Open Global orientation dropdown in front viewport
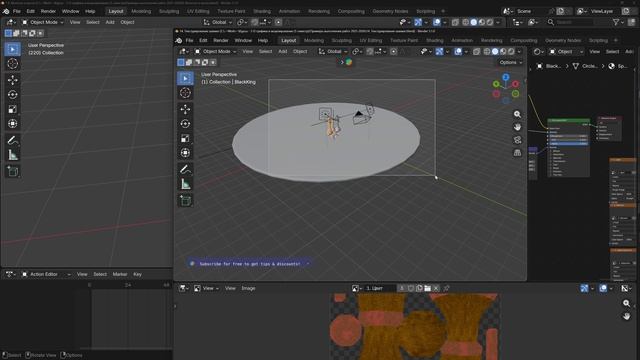 point(333,51)
